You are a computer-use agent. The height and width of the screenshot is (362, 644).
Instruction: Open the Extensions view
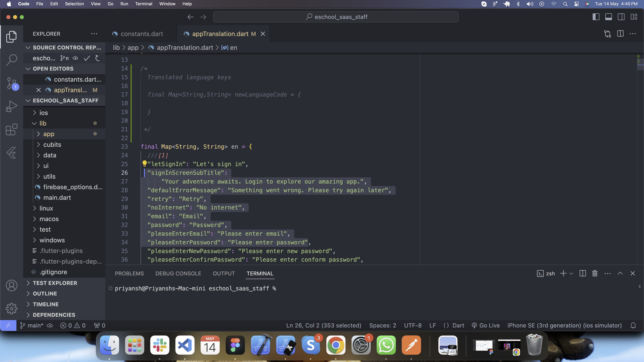(x=12, y=129)
